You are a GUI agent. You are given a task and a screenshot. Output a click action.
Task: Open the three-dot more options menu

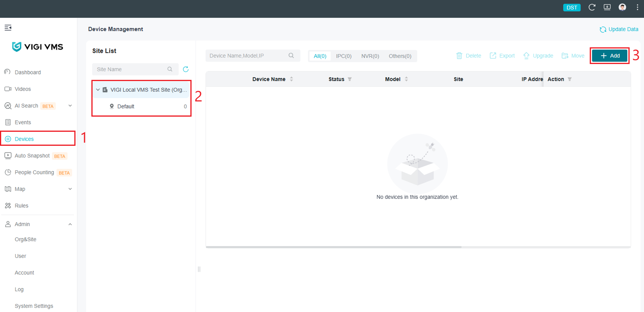tap(637, 7)
